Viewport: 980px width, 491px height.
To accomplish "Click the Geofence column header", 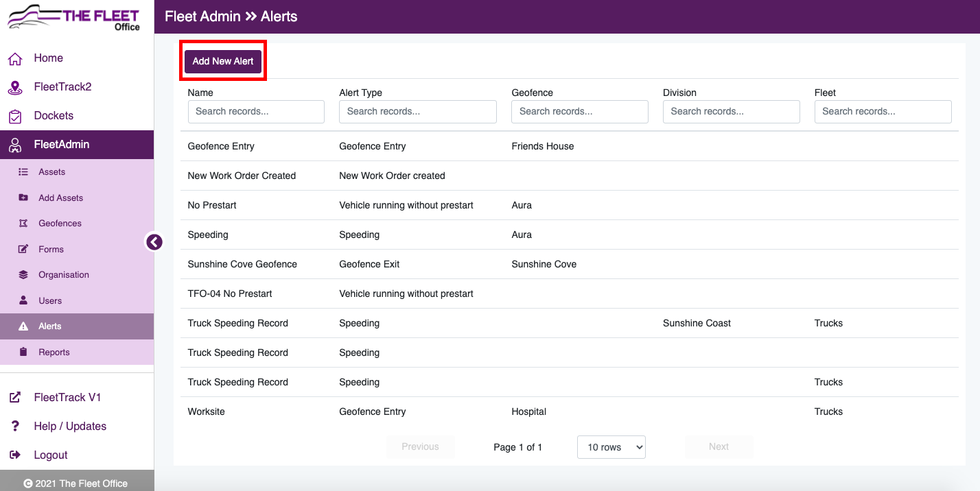I will tap(532, 93).
